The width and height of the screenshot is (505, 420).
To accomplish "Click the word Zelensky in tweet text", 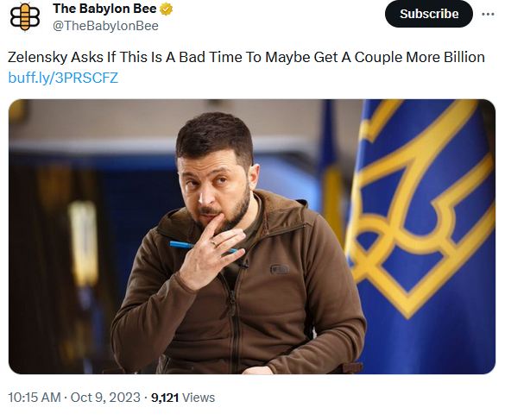I will pos(38,58).
